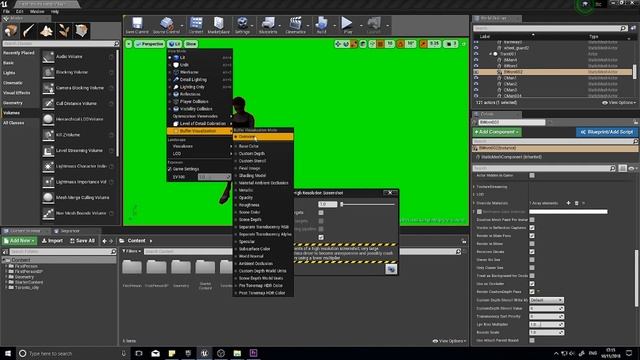Open the Cinematics toolbar icon
640x360 pixels.
pyautogui.click(x=296, y=23)
